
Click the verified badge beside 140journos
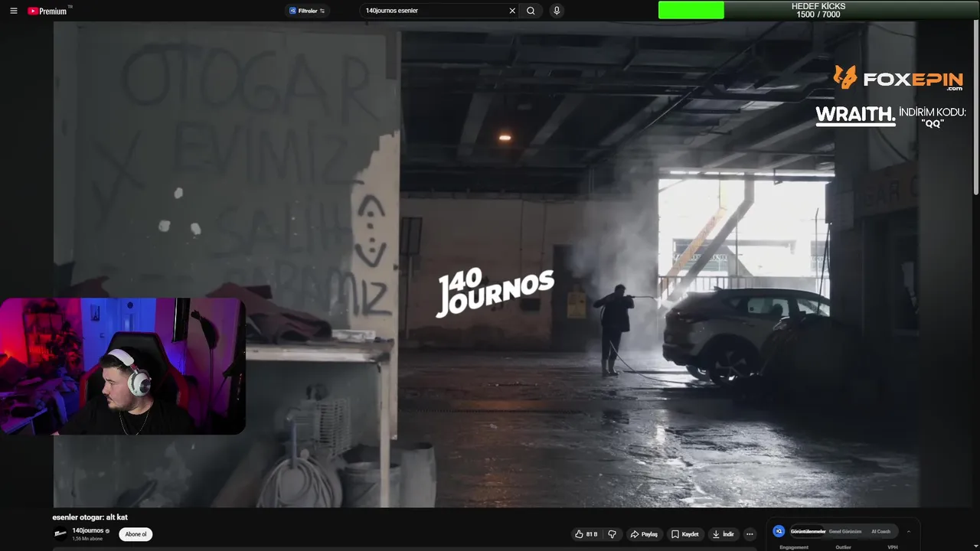[107, 531]
